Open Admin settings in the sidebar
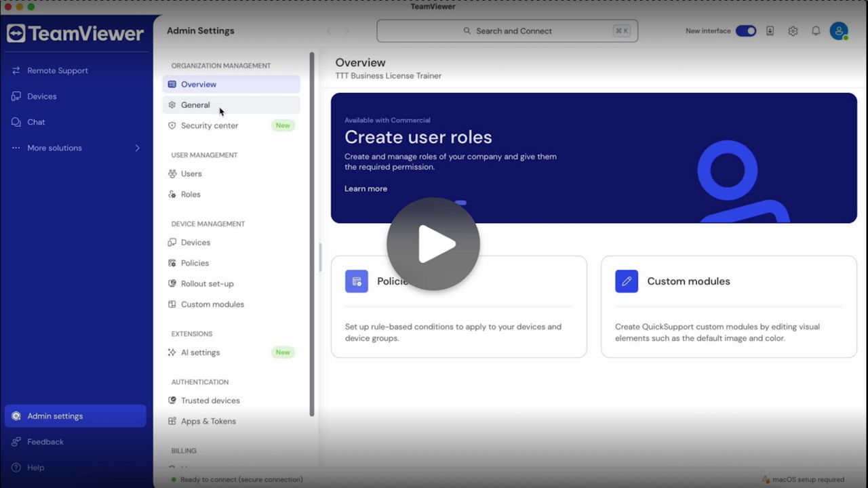The image size is (868, 488). [75, 416]
